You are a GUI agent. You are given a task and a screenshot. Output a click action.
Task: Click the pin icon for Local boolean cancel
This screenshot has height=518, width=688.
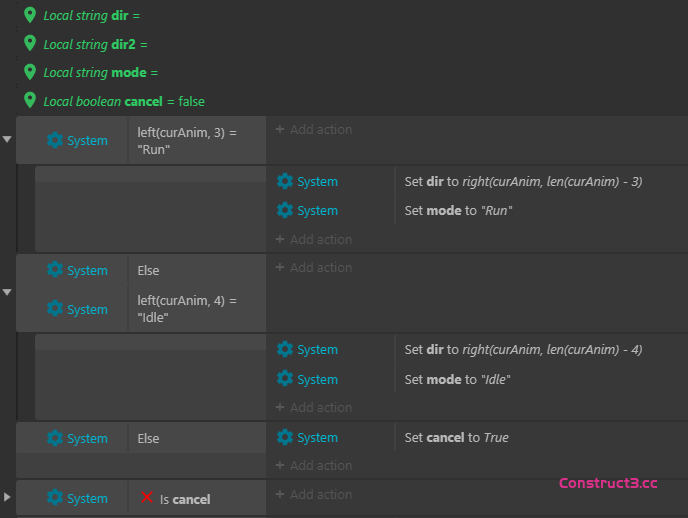point(30,101)
